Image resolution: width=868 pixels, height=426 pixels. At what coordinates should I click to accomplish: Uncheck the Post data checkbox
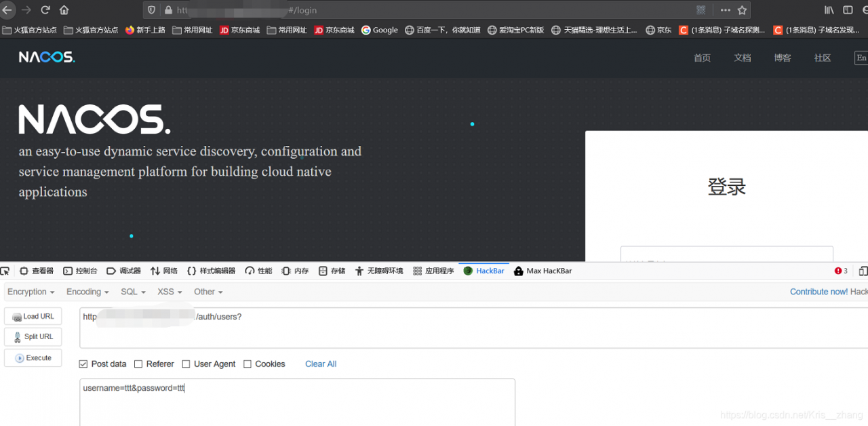click(x=83, y=364)
